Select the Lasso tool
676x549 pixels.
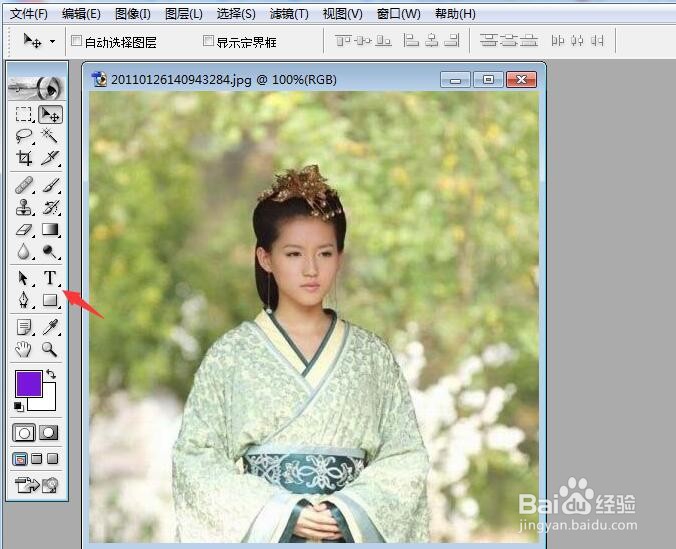pos(24,136)
